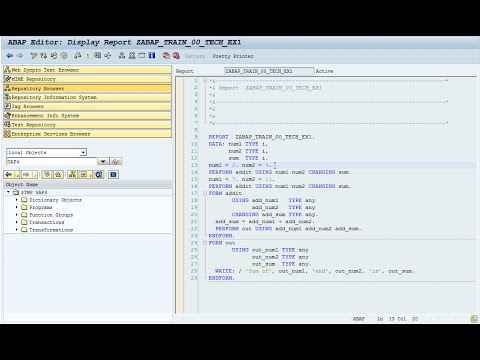The height and width of the screenshot is (360, 480).
Task: Open Other Object icon in the toolbar
Action: click(54, 56)
